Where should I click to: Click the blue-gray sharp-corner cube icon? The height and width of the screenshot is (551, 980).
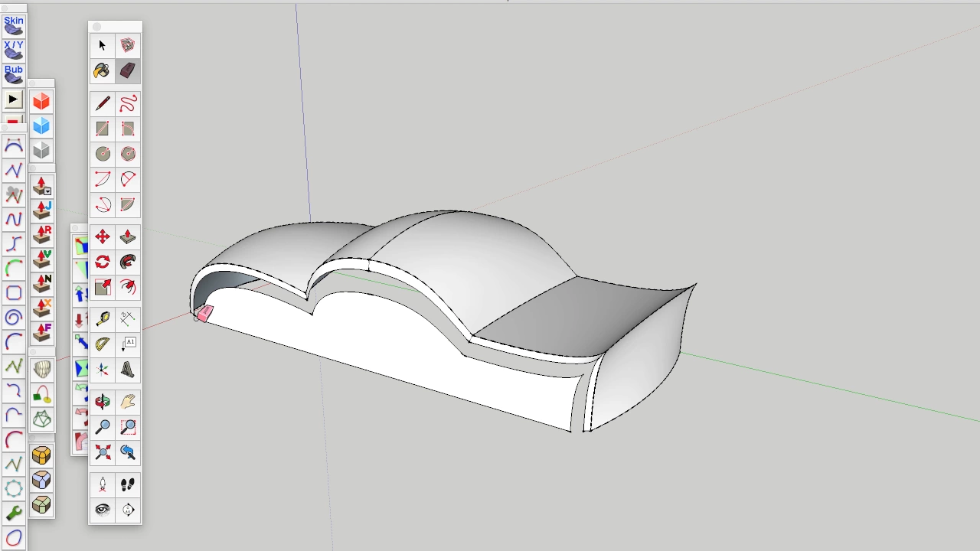(x=41, y=481)
